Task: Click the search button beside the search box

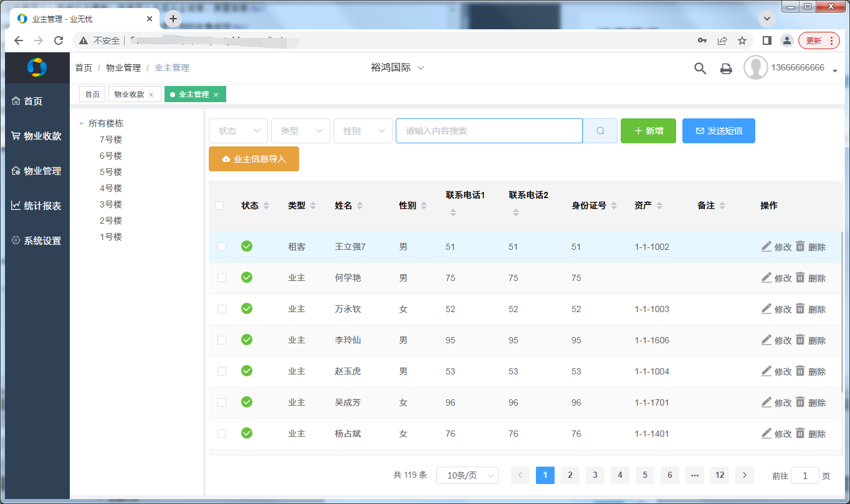Action: [x=600, y=131]
